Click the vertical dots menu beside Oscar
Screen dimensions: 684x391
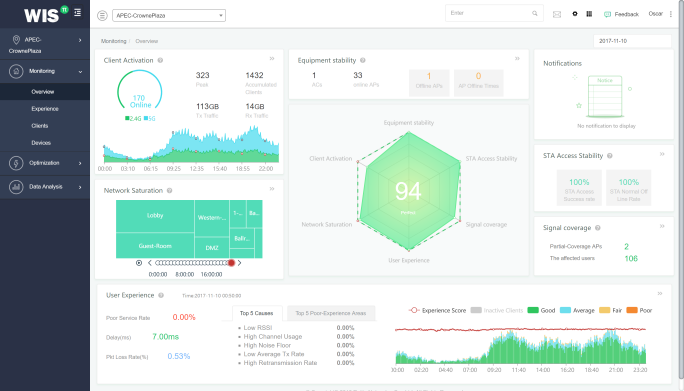(671, 14)
